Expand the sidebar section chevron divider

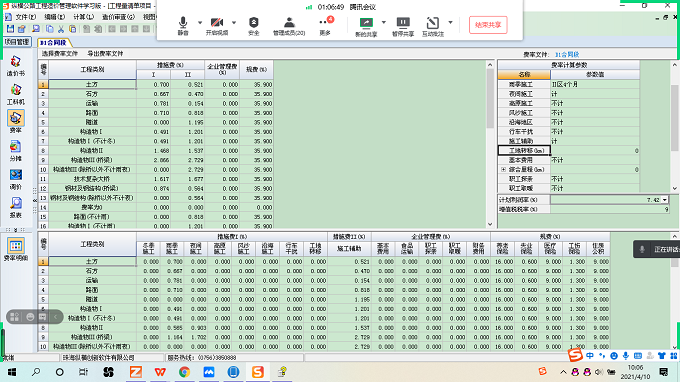pyautogui.click(x=16, y=229)
